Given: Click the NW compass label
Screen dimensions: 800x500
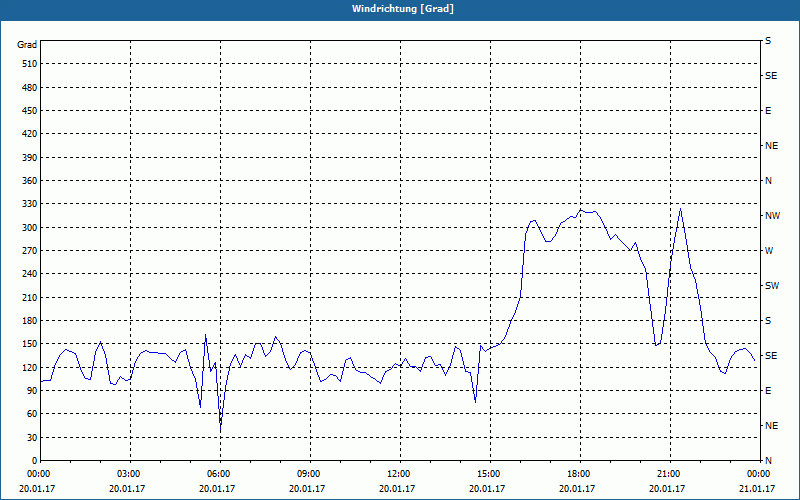Looking at the screenshot, I should pos(772,216).
